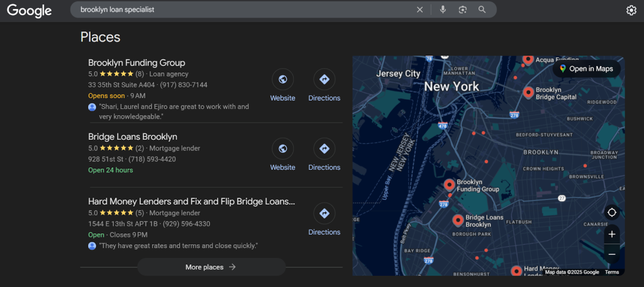644x287 pixels.
Task: Zoom in on the map
Action: (x=612, y=234)
